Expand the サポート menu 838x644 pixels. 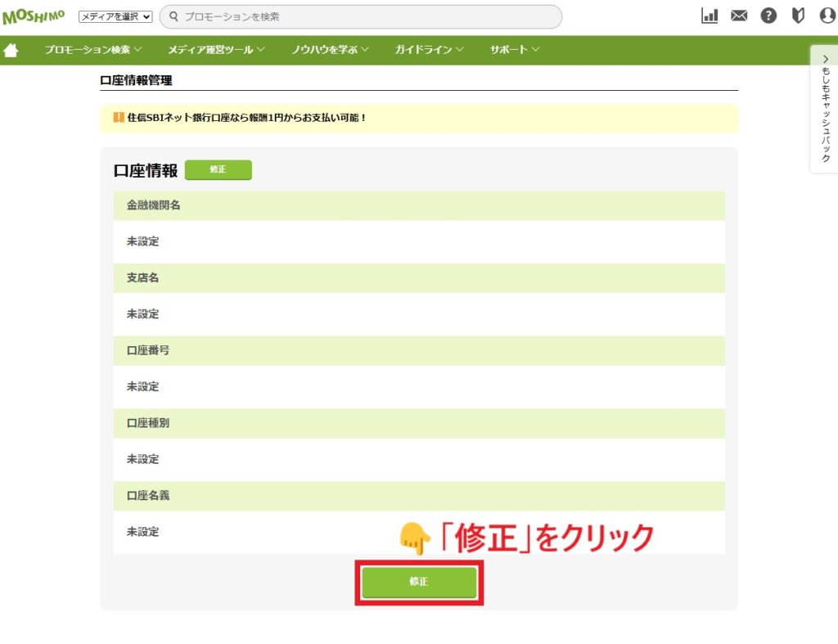[x=515, y=50]
